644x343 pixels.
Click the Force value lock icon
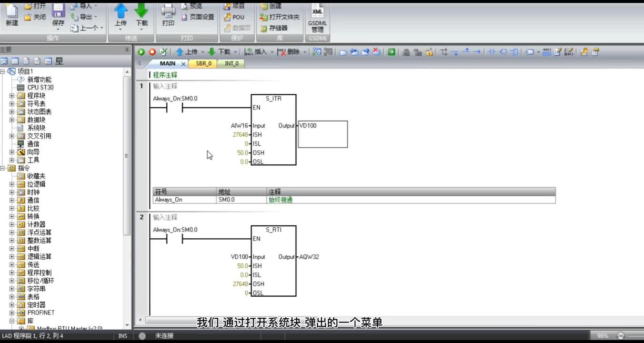406,52
